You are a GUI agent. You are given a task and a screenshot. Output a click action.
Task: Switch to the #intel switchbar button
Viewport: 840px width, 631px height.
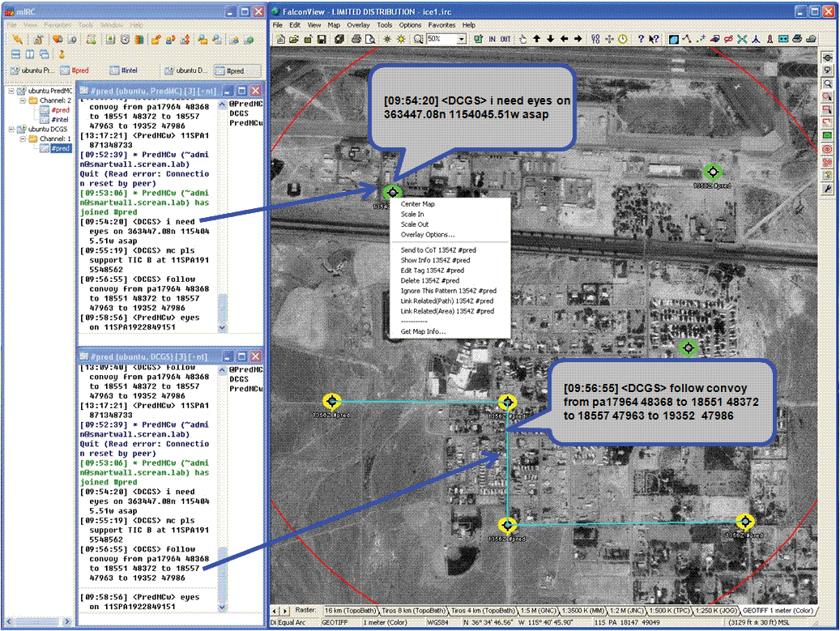[124, 70]
